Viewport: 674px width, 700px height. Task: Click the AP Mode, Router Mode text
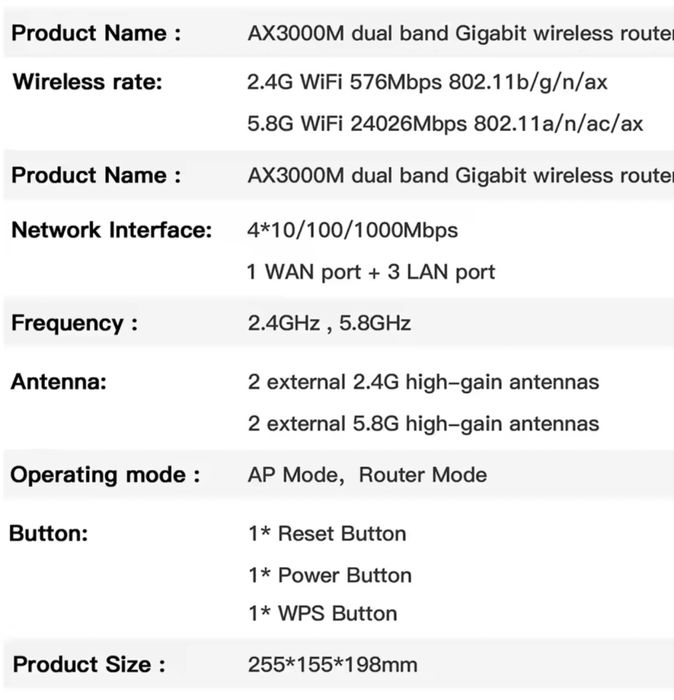[x=367, y=475]
